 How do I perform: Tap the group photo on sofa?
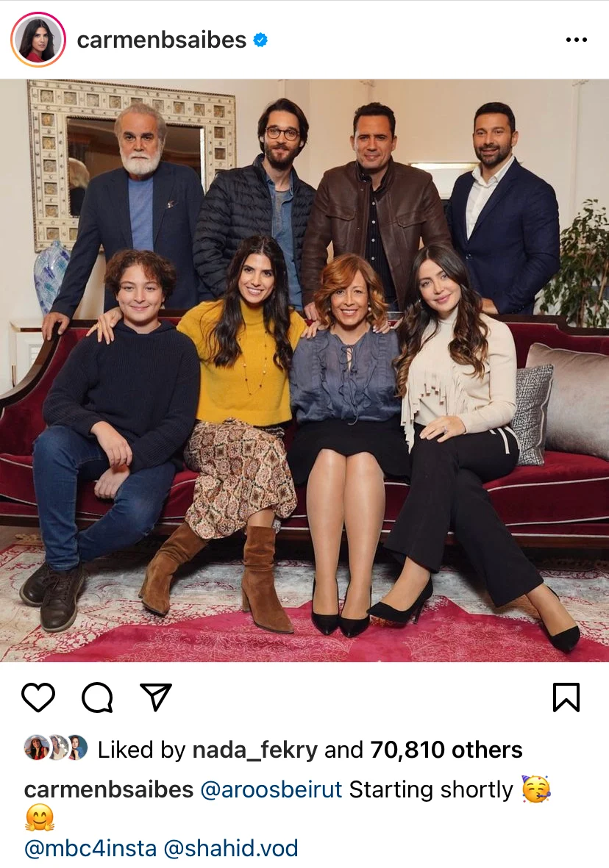pos(304,370)
